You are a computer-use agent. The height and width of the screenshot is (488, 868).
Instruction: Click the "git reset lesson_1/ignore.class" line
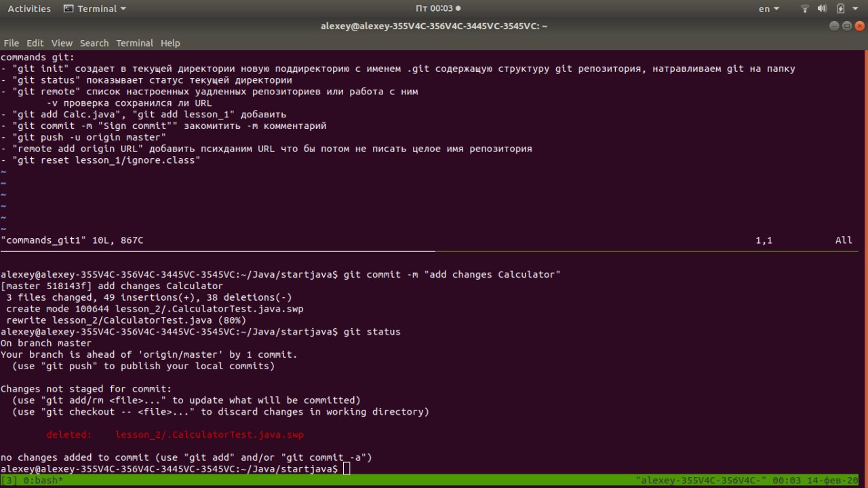100,160
